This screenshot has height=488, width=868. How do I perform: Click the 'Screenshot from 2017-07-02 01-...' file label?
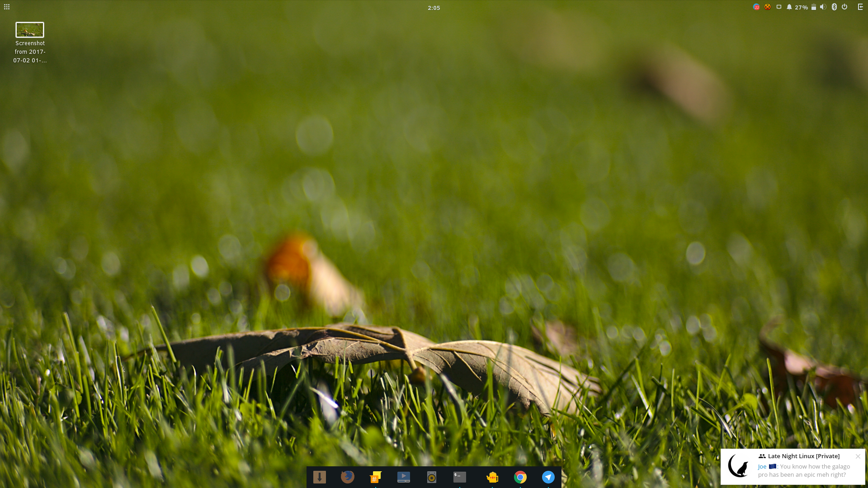point(30,52)
